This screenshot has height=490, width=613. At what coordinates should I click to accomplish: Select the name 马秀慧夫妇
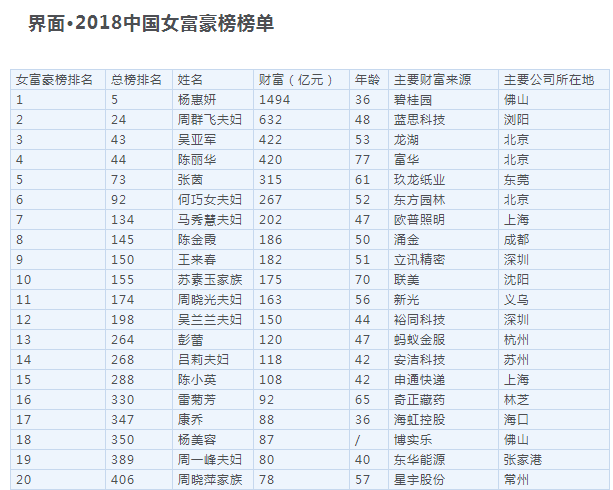[x=210, y=219]
